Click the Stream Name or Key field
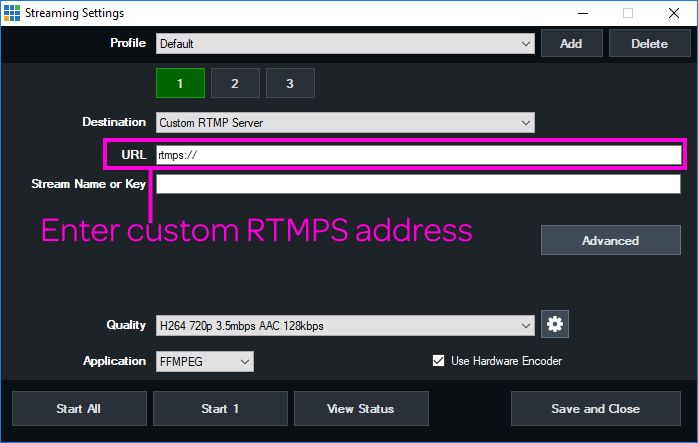The width and height of the screenshot is (698, 443). 418,184
